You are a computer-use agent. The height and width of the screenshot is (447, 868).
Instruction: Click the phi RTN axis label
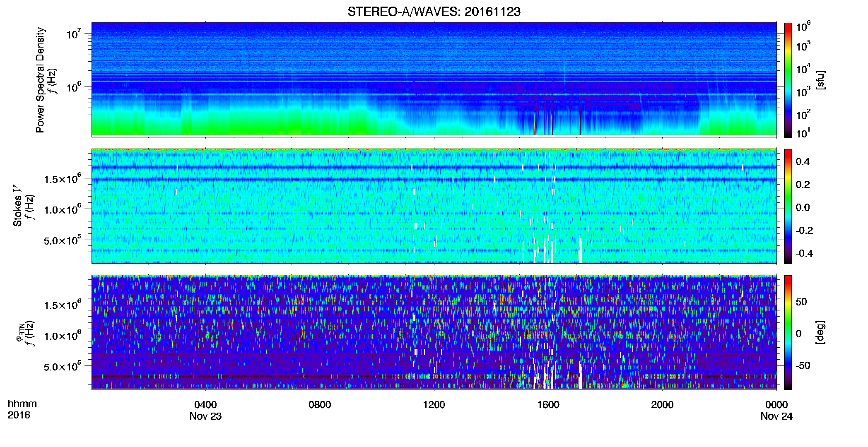coord(19,332)
